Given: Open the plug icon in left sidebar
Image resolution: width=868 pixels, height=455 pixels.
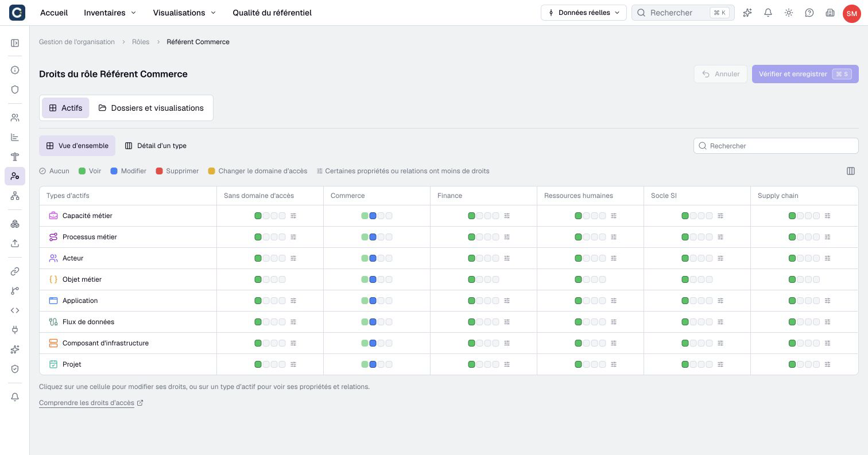Looking at the screenshot, I should [15, 330].
